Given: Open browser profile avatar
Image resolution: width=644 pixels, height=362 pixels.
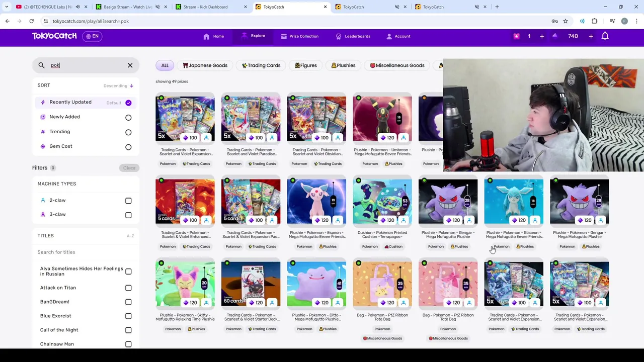Looking at the screenshot, I should [624, 21].
